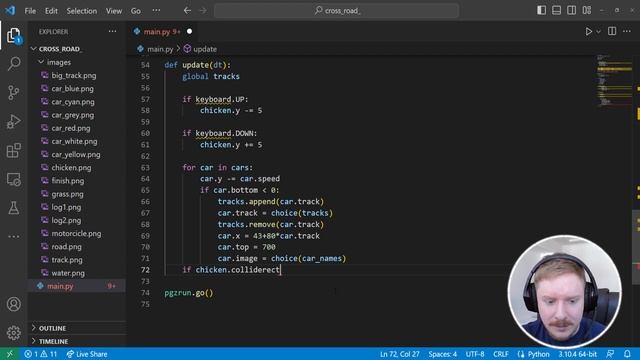This screenshot has width=640, height=360.
Task: Open Explorer views and more actions
Action: pyautogui.click(x=112, y=31)
